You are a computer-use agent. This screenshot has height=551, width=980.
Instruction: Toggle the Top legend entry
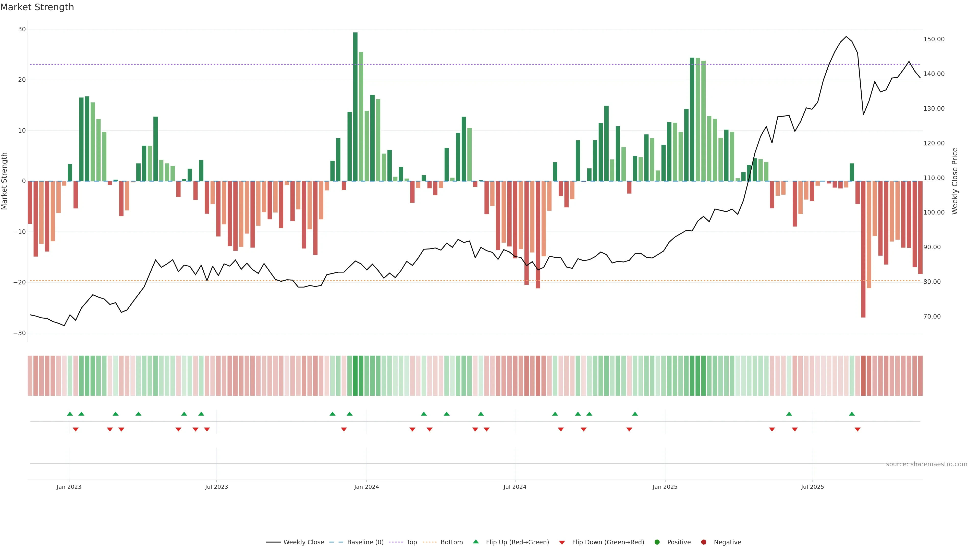[412, 542]
